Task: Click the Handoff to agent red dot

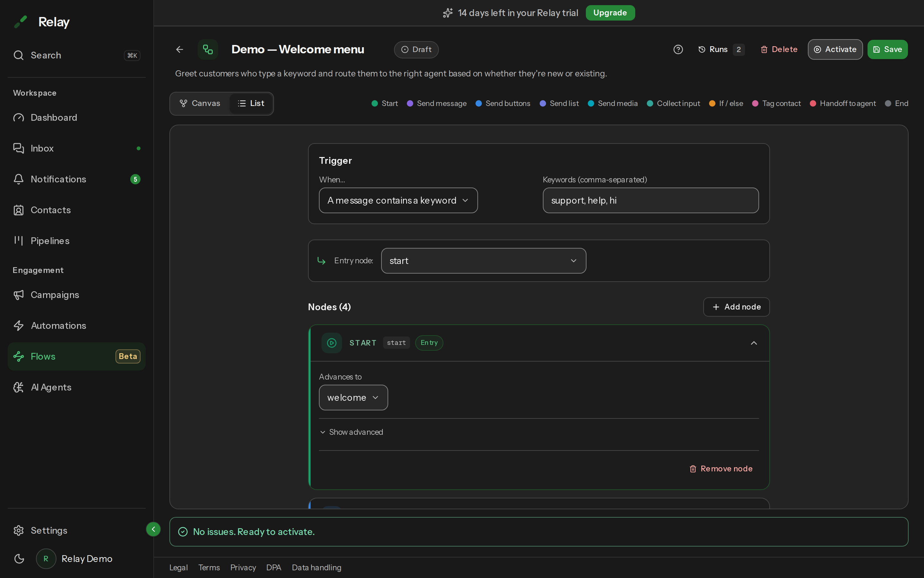Action: click(813, 104)
